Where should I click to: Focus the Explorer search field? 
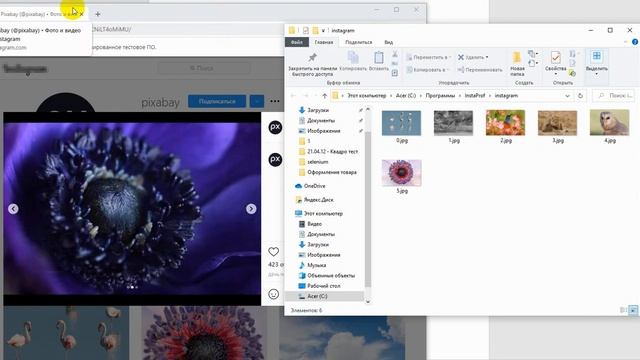[x=613, y=96]
